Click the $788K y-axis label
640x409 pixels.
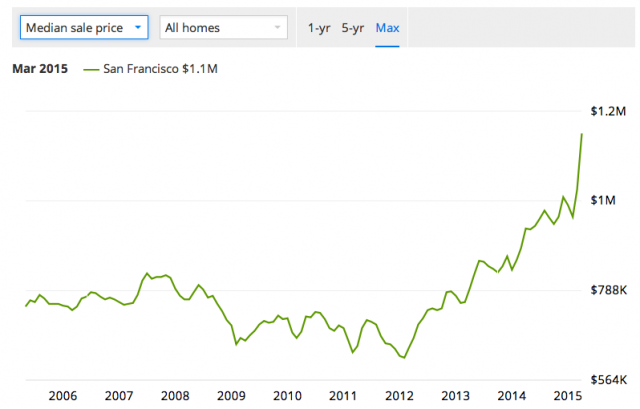point(606,290)
